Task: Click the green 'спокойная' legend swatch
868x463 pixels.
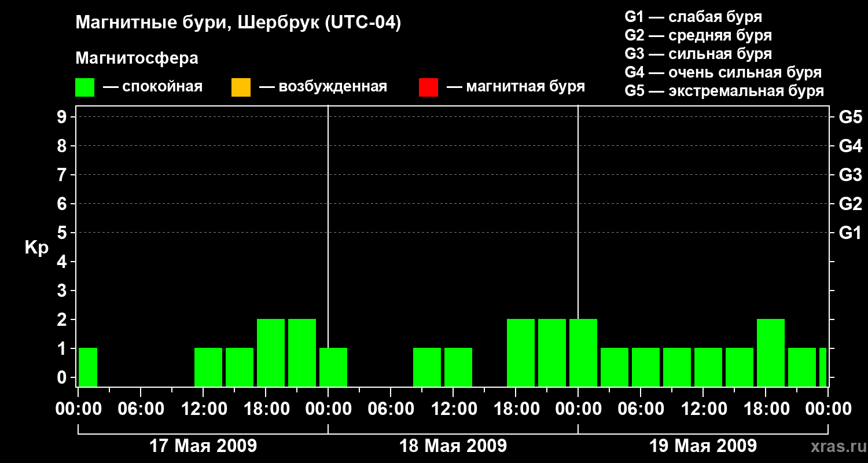Action: point(85,87)
